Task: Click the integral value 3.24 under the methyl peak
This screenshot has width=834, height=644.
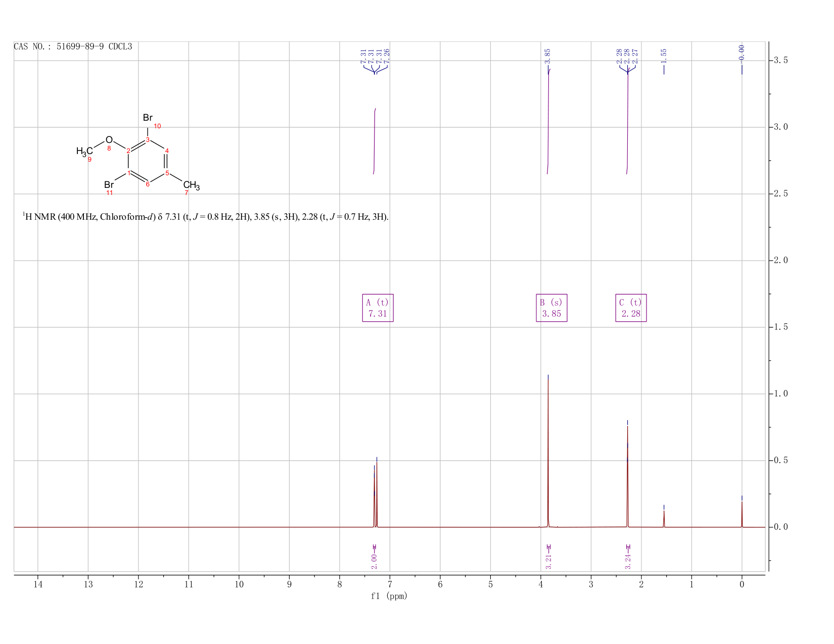Action: (x=628, y=561)
